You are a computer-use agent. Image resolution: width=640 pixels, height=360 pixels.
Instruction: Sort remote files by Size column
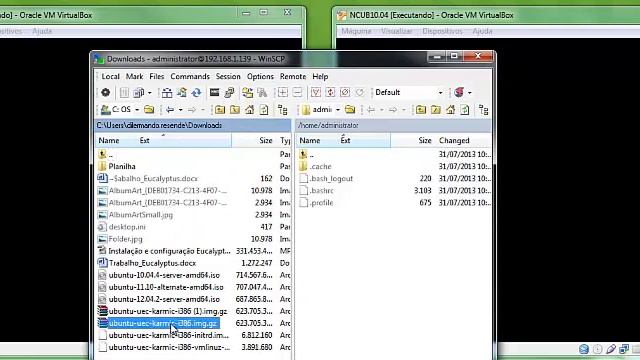[x=413, y=140]
